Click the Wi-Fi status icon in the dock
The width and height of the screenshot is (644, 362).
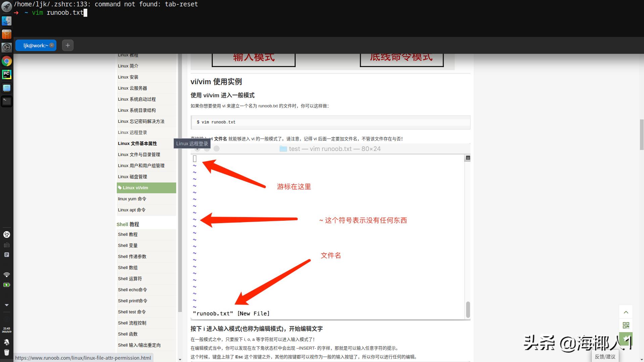pyautogui.click(x=7, y=274)
